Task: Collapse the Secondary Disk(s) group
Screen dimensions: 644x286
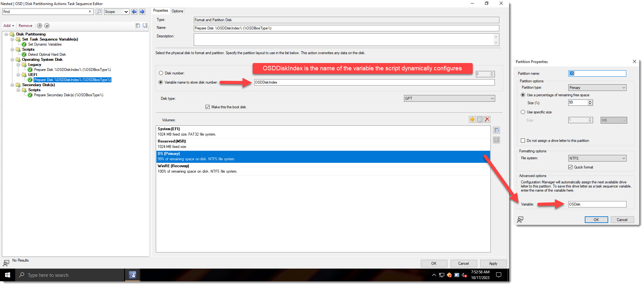Action: tap(12, 85)
